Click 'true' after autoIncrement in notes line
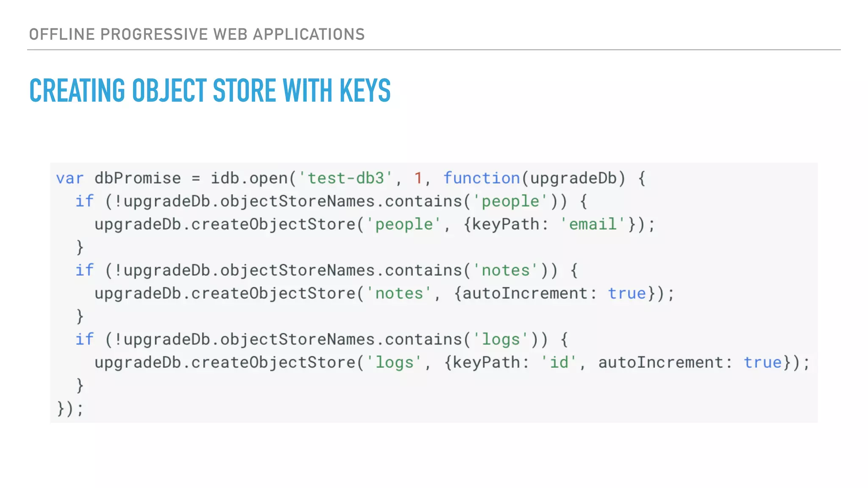The width and height of the screenshot is (868, 488). 627,294
